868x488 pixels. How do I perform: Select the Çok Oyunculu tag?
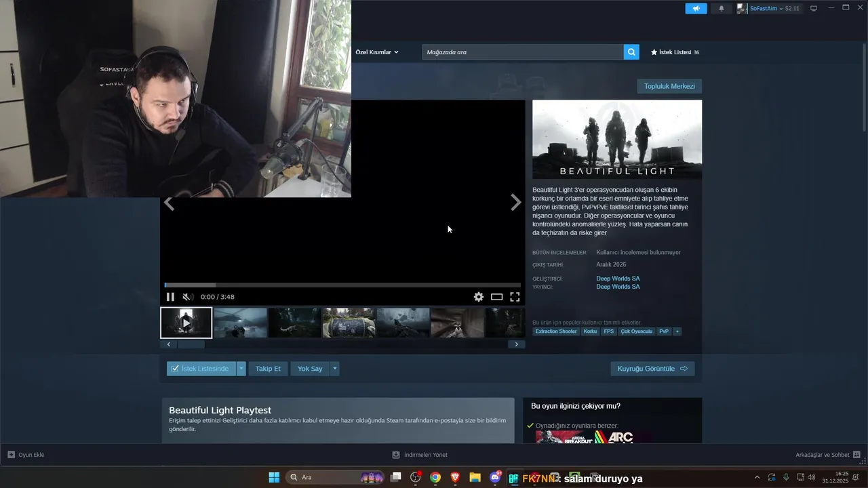tap(636, 331)
